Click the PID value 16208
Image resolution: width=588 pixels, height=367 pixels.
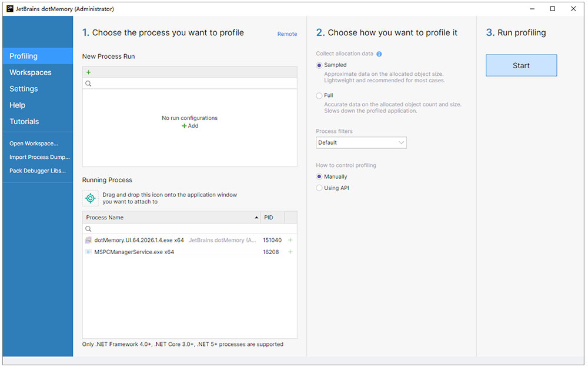point(270,252)
